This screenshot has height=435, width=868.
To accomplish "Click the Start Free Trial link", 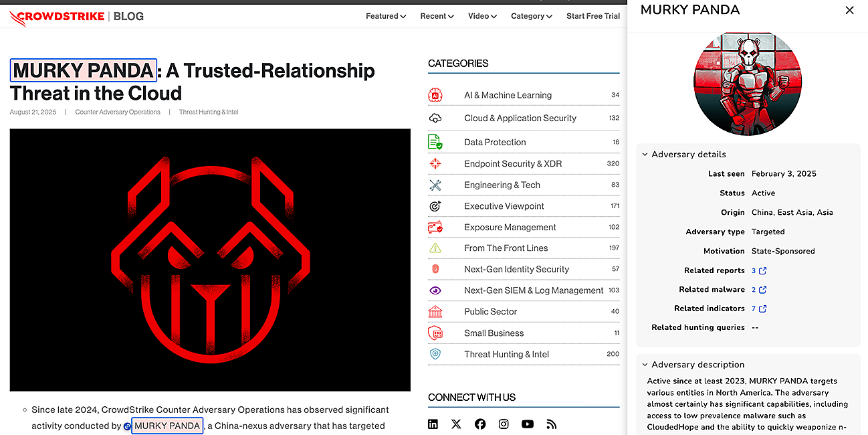I will point(593,16).
